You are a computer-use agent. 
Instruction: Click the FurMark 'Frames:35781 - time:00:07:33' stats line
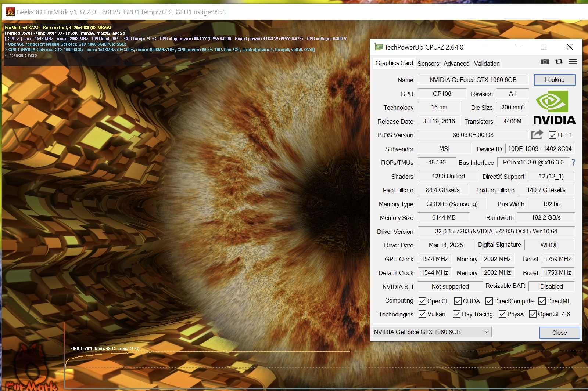65,33
